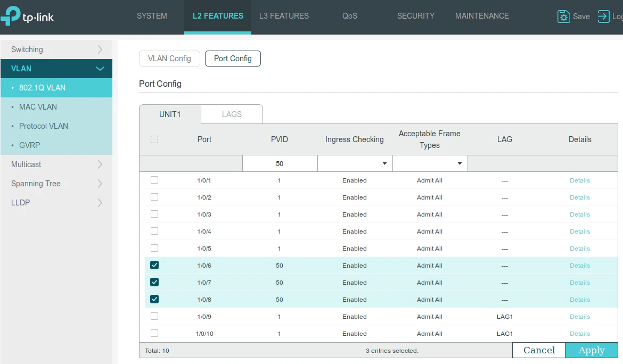Open Details for port 1/0/1

tap(580, 180)
